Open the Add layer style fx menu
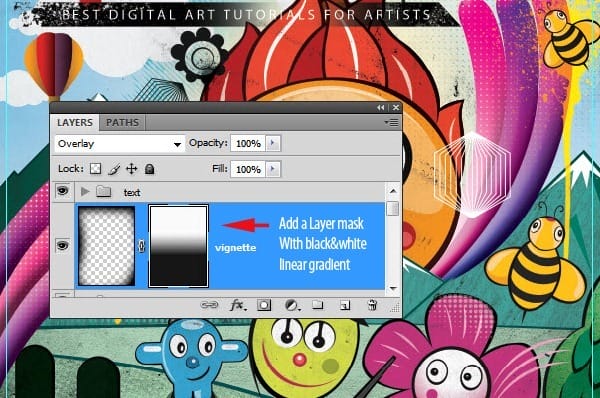This screenshot has height=398, width=600. [x=237, y=305]
